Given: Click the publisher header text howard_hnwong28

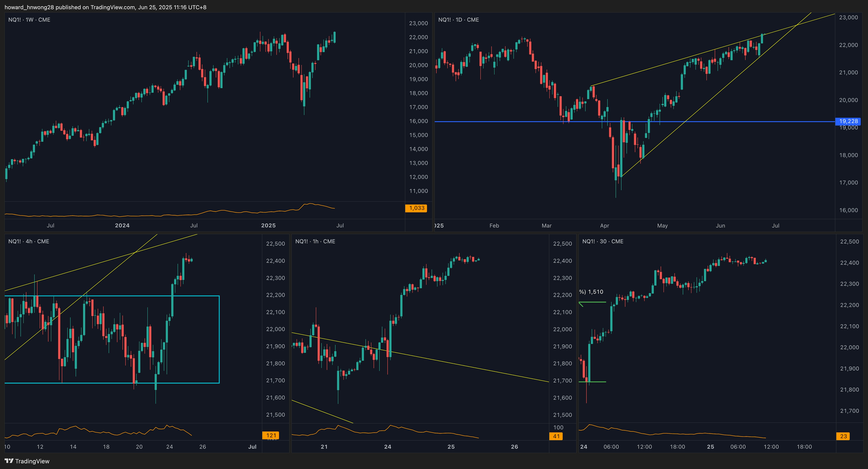Looking at the screenshot, I should (29, 7).
